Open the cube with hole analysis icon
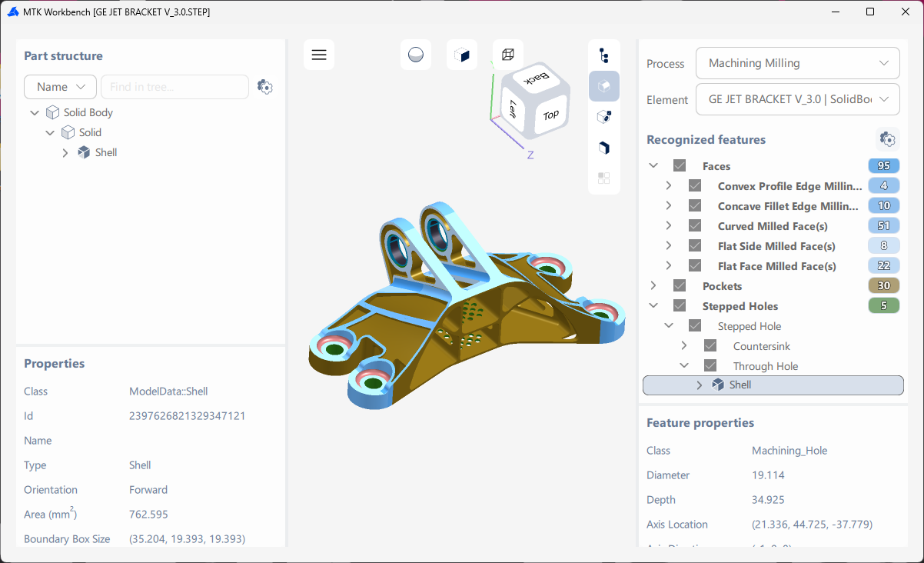The height and width of the screenshot is (563, 924). coord(604,117)
